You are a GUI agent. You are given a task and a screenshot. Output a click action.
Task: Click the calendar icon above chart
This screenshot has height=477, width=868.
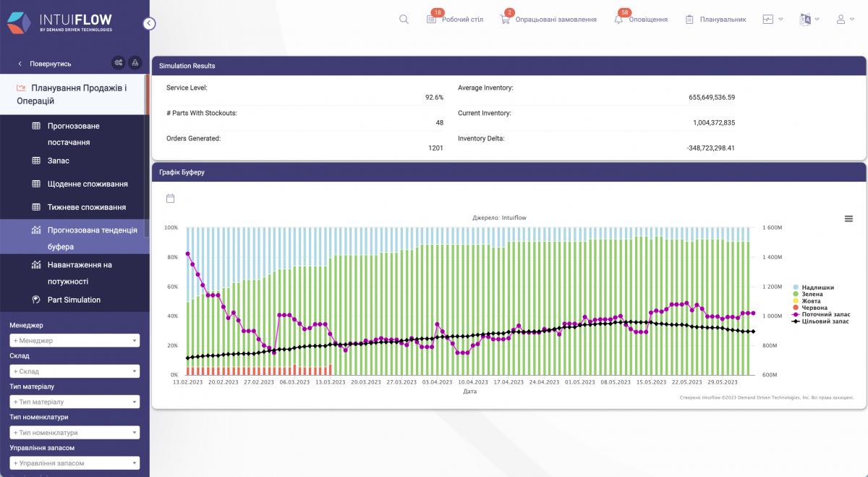click(171, 198)
